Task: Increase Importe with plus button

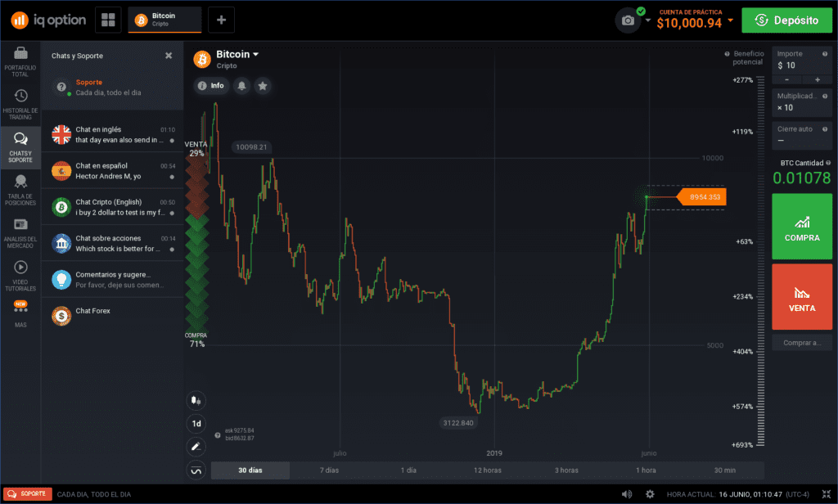Action: [818, 79]
